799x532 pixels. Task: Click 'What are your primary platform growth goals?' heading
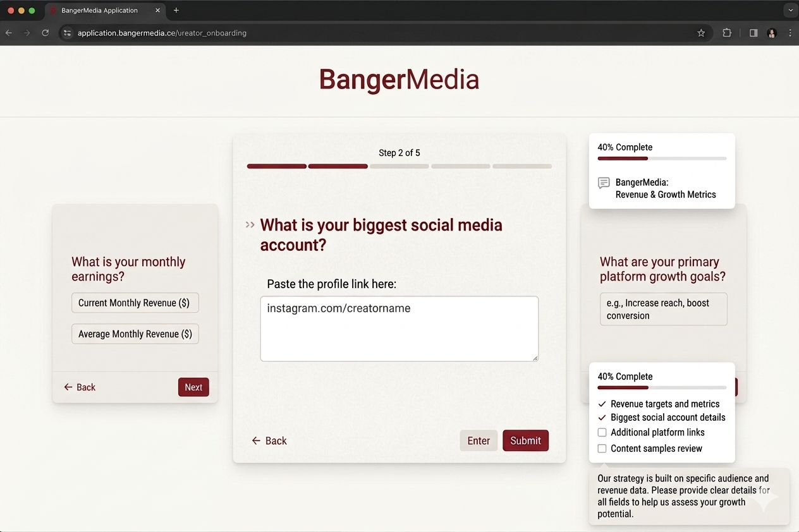[x=662, y=269]
